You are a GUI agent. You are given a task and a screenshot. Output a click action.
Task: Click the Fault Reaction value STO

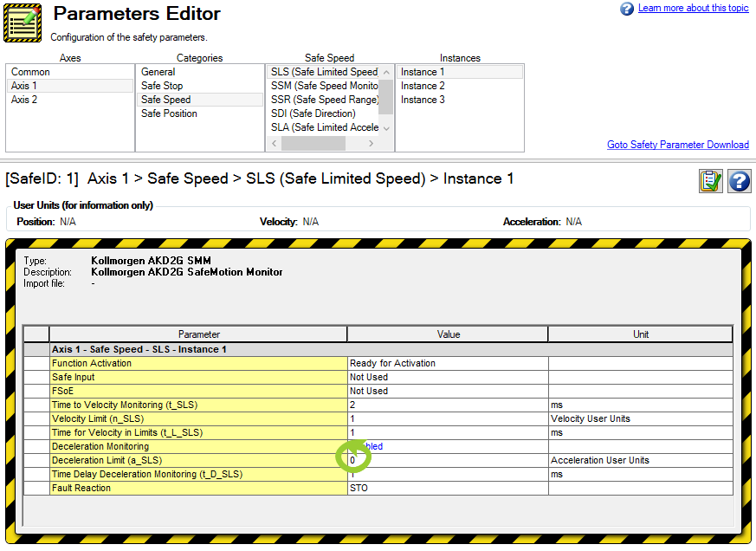point(448,489)
